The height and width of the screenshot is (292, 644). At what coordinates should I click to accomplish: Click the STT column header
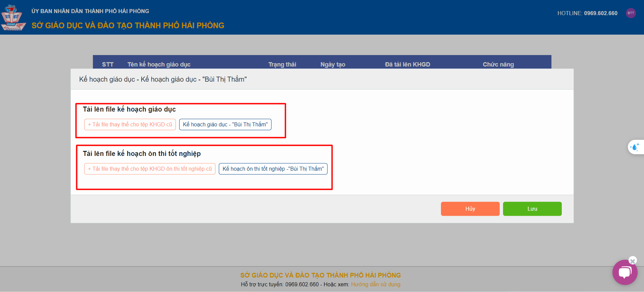pyautogui.click(x=108, y=64)
